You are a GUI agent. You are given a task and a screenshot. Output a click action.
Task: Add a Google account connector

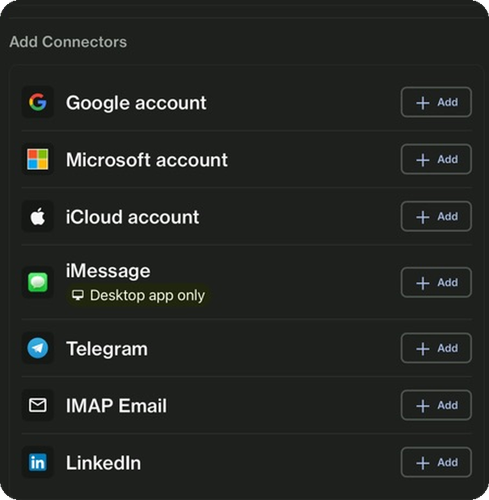[x=436, y=102]
